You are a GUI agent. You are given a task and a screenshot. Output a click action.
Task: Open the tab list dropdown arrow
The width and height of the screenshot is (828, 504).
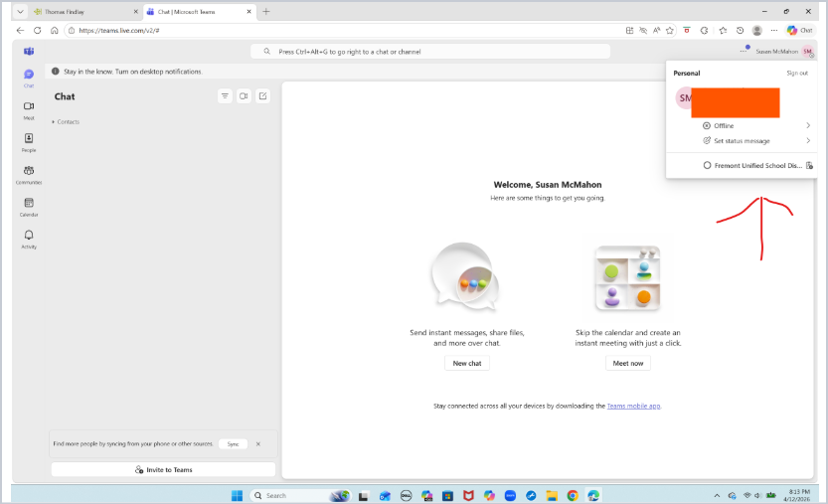(20, 11)
